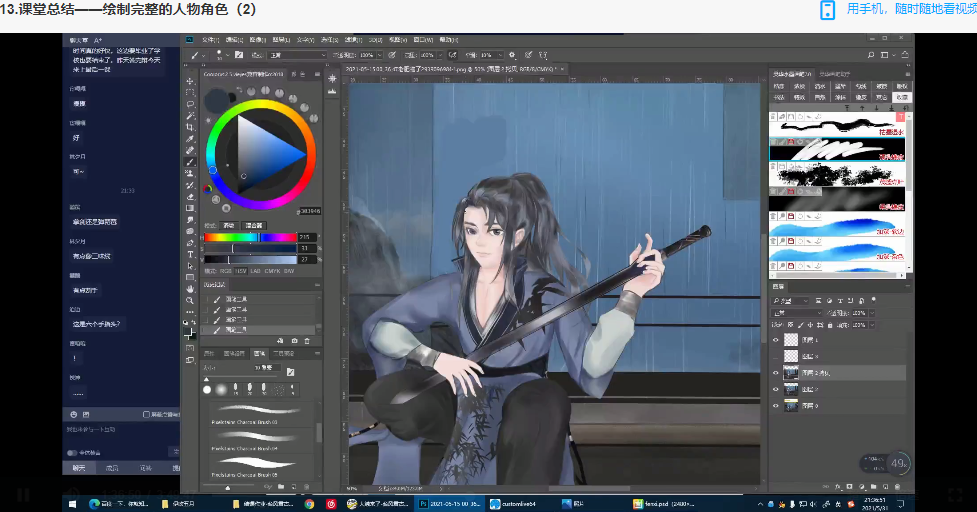Toggle airbrush mode next to flow setting

pyautogui.click(x=453, y=55)
